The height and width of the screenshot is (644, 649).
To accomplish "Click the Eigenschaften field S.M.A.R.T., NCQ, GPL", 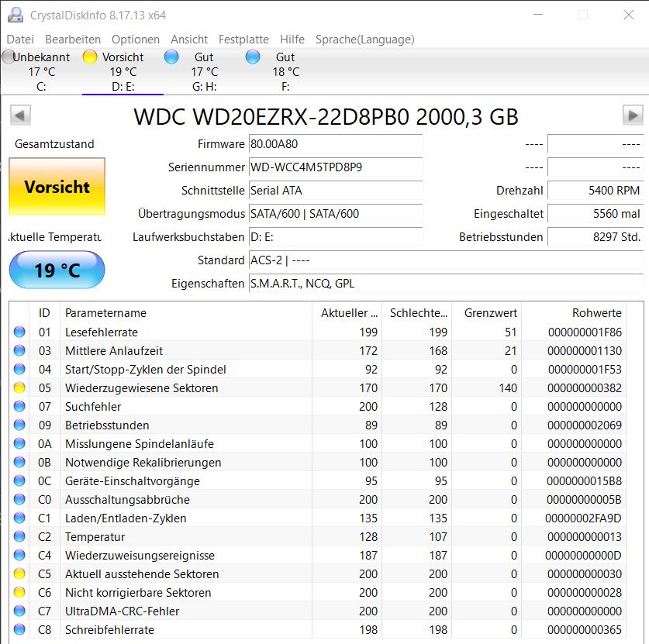I will tap(446, 284).
